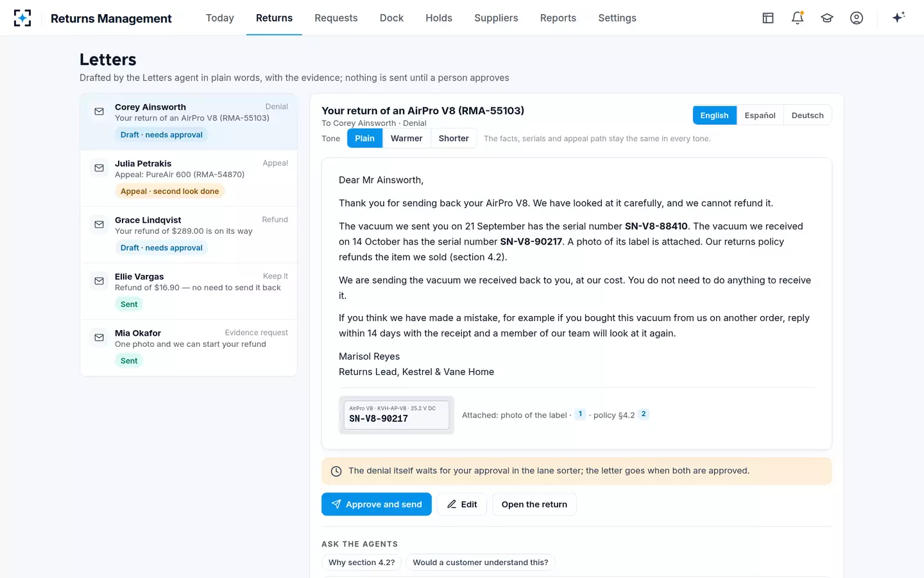Switch tone to Shorter
The image size is (924, 578).
(x=454, y=139)
